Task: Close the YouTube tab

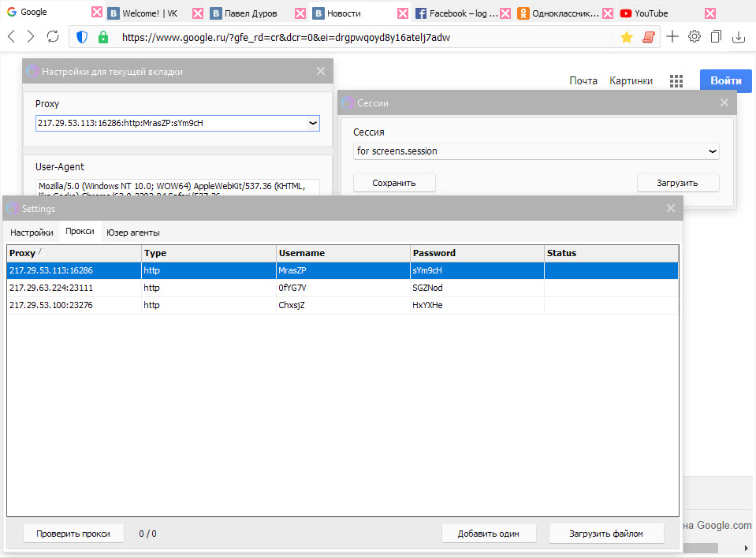Action: tap(710, 13)
